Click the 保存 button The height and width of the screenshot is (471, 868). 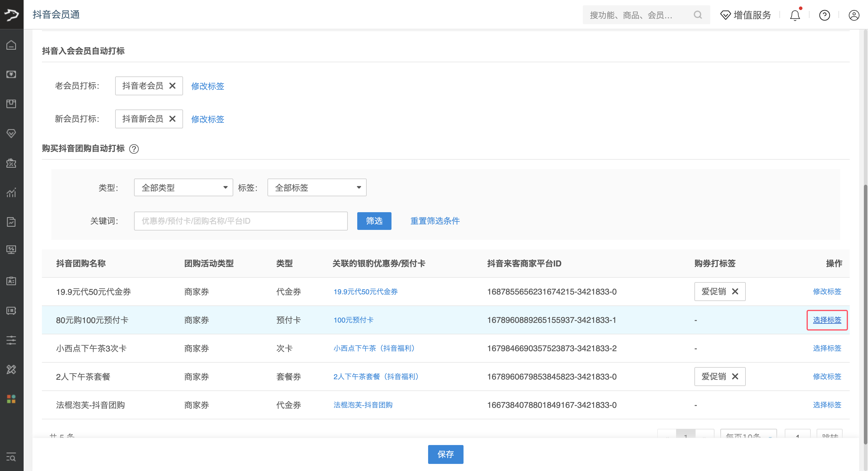tap(446, 454)
